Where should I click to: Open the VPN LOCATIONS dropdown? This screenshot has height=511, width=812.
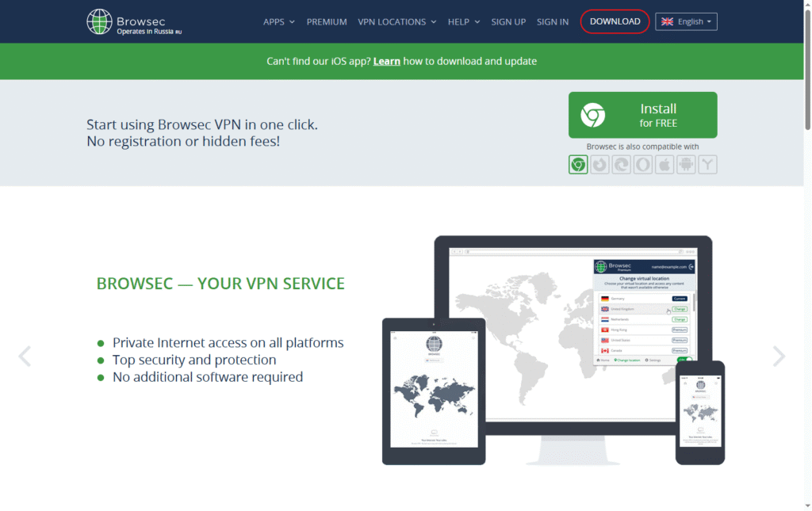pos(396,22)
